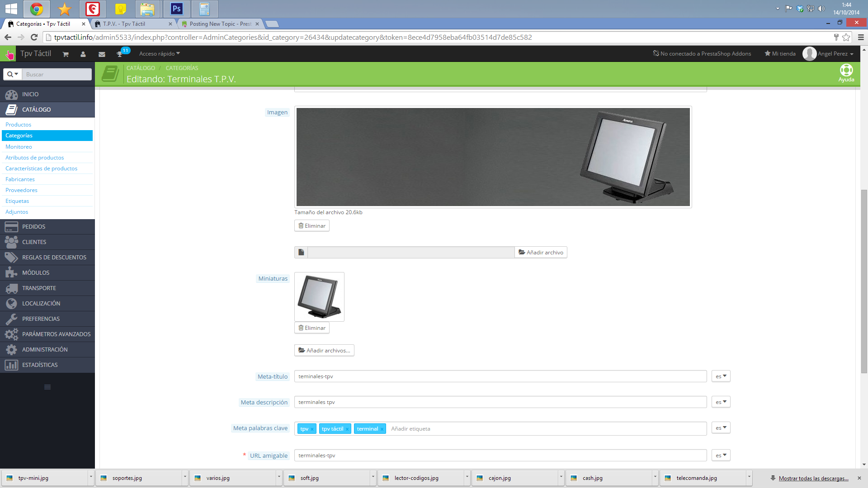The width and height of the screenshot is (868, 488).
Task: Open the customers person icon in header
Action: pyautogui.click(x=83, y=54)
